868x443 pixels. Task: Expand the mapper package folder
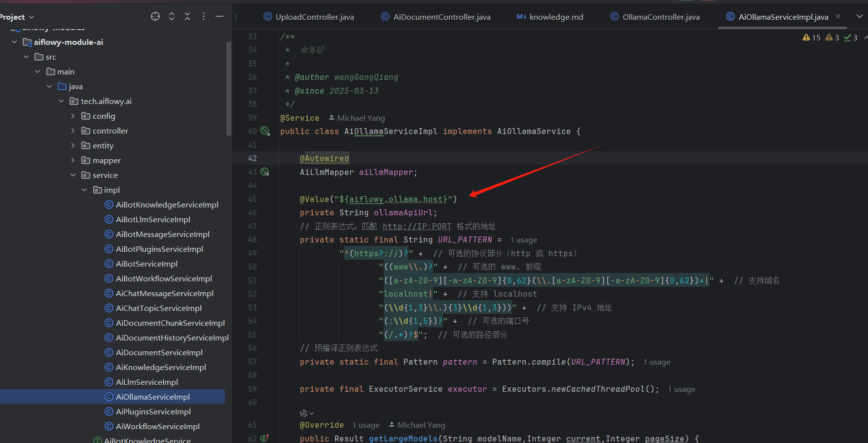pos(73,160)
